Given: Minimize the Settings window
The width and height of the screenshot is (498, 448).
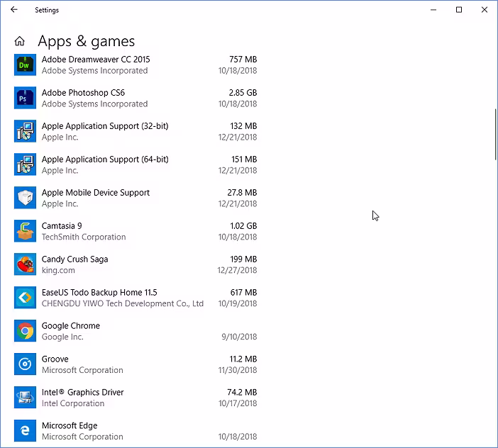Looking at the screenshot, I should pos(433,10).
